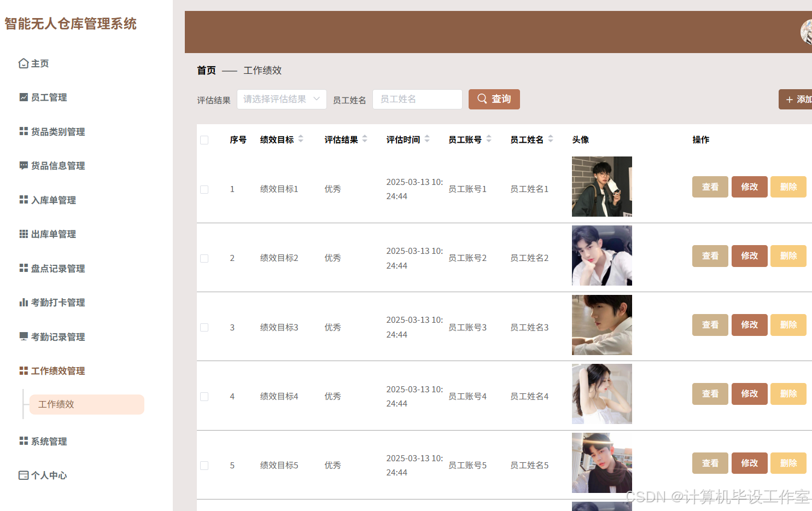This screenshot has height=511, width=812.
Task: Click the 查询 search button
Action: pos(494,99)
